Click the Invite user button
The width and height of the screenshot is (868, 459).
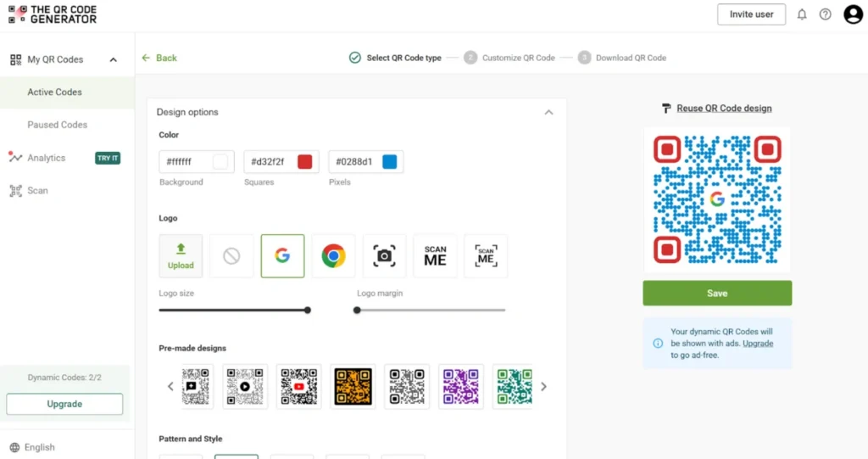click(751, 14)
